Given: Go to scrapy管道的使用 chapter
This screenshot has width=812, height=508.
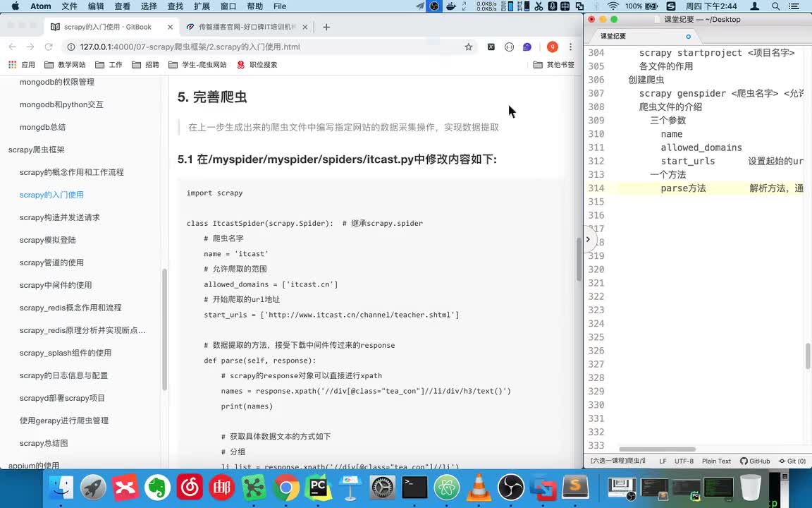Looking at the screenshot, I should click(x=51, y=262).
